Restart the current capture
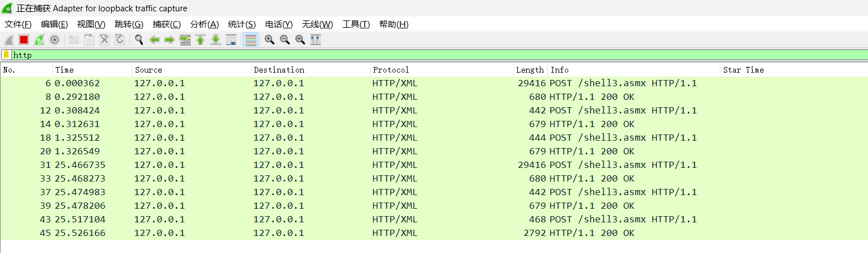Viewport: 868px width, 253px height. pos(39,40)
